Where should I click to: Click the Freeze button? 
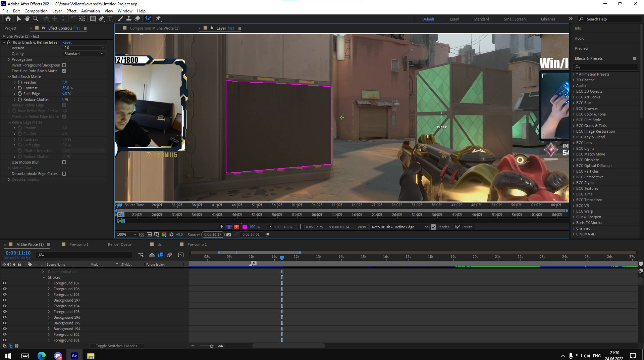[464, 227]
